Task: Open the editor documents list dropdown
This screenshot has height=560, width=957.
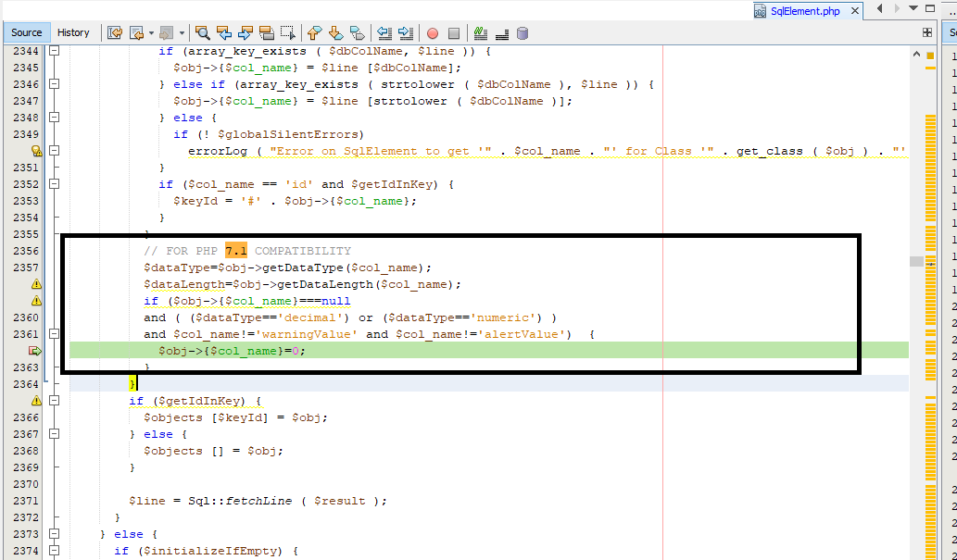Action: [x=913, y=9]
